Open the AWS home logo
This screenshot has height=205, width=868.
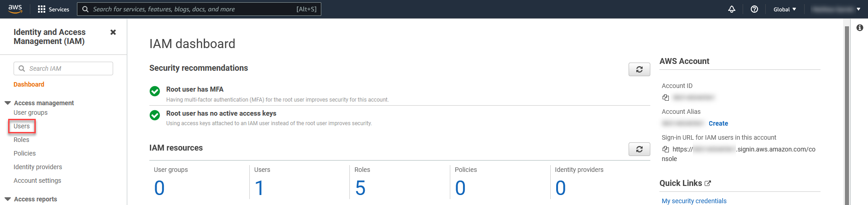pos(15,9)
